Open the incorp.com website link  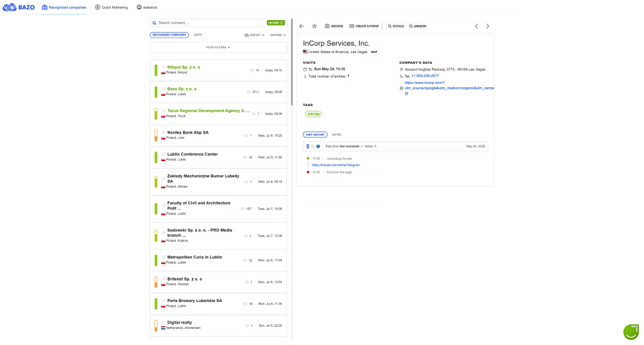(x=449, y=85)
